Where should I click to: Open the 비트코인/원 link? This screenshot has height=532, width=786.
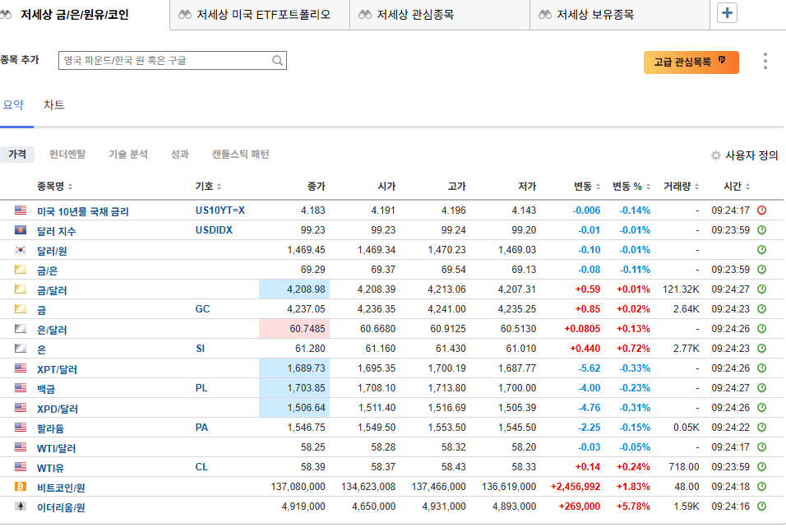pos(61,488)
